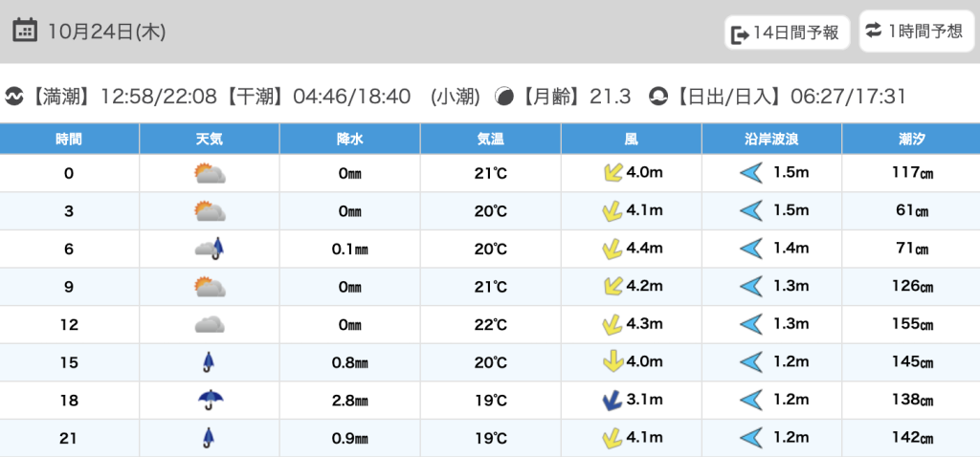This screenshot has width=980, height=457.
Task: Click the 2.8mm precipitation value
Action: pyautogui.click(x=349, y=401)
